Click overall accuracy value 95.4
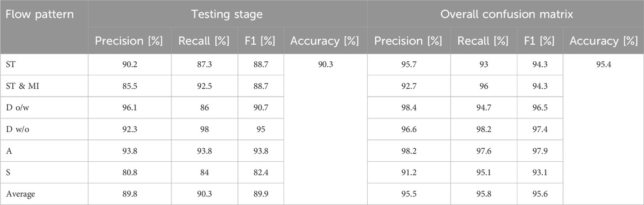The height and width of the screenshot is (205, 644). click(604, 65)
